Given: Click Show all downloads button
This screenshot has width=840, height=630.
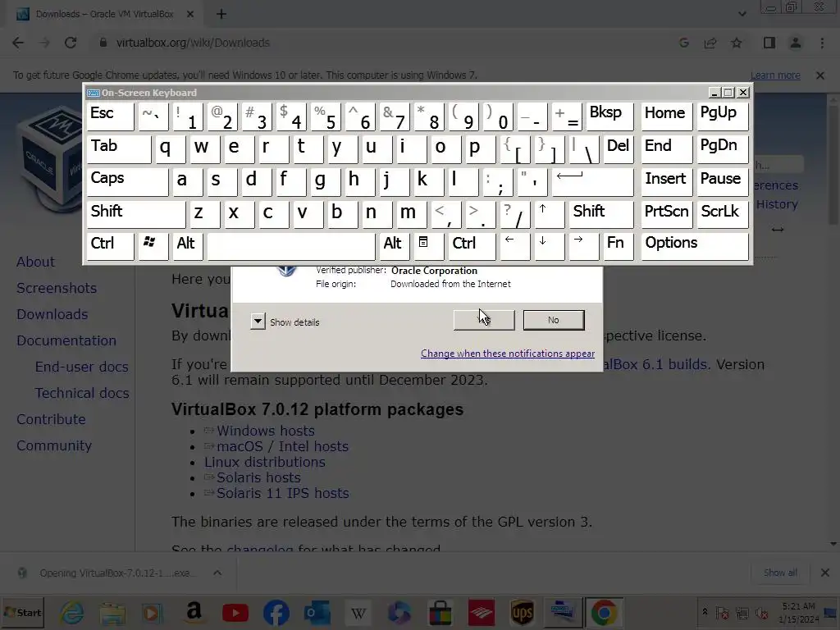Looking at the screenshot, I should (x=780, y=573).
